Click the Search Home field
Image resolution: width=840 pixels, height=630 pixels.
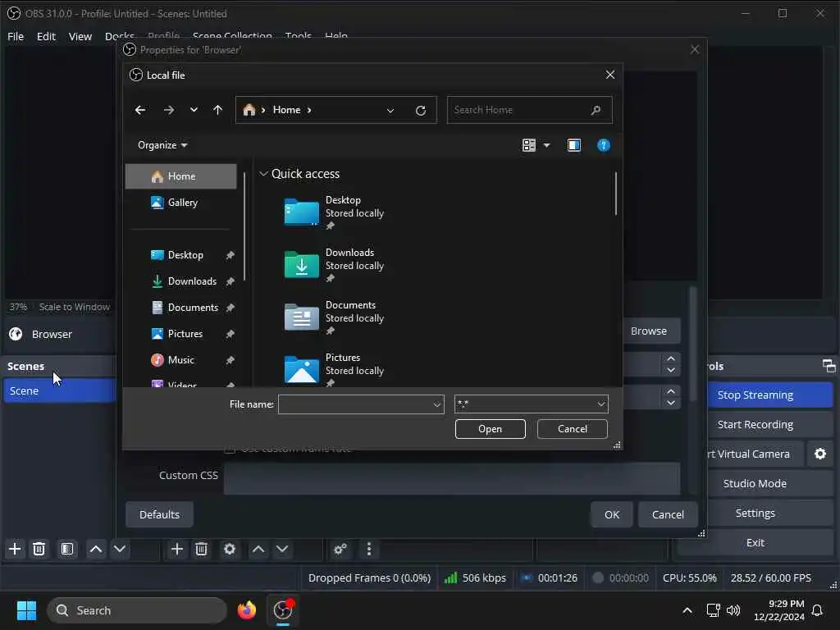coord(529,110)
